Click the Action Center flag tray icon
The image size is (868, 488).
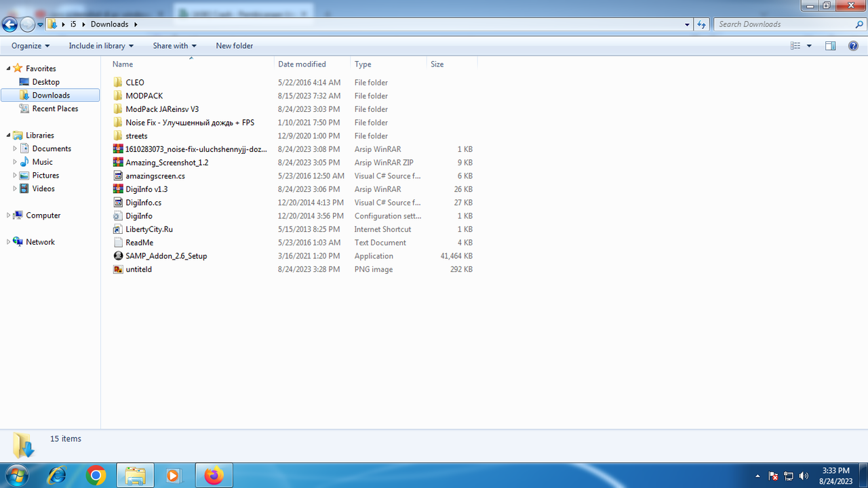773,476
